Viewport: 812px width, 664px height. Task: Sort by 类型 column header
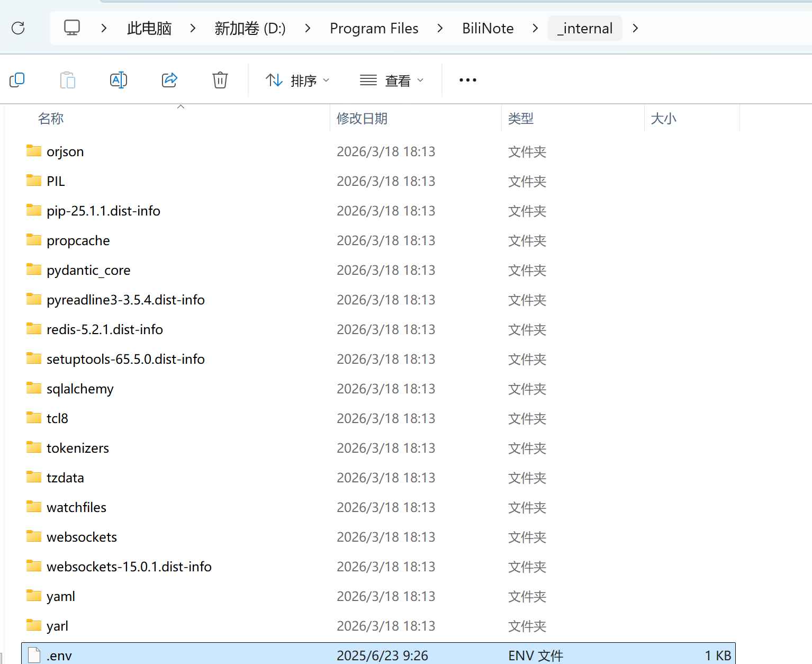(521, 119)
